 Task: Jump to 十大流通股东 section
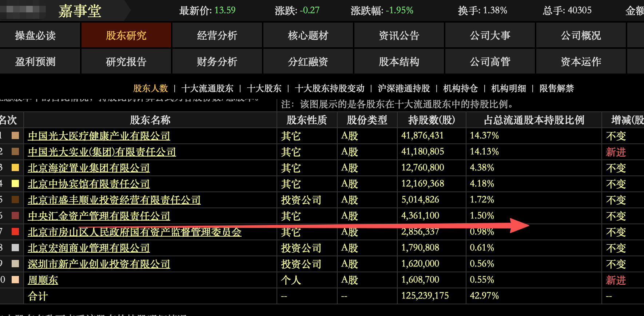click(207, 88)
